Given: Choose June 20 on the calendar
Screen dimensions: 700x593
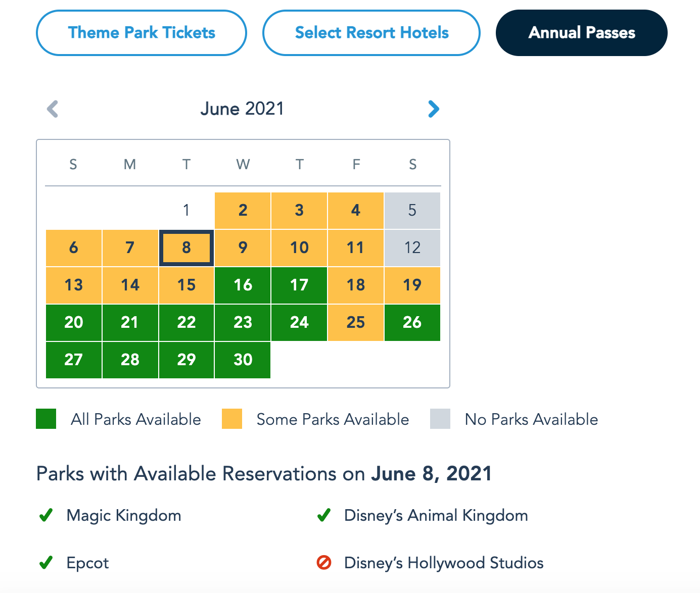Looking at the screenshot, I should pos(74,322).
